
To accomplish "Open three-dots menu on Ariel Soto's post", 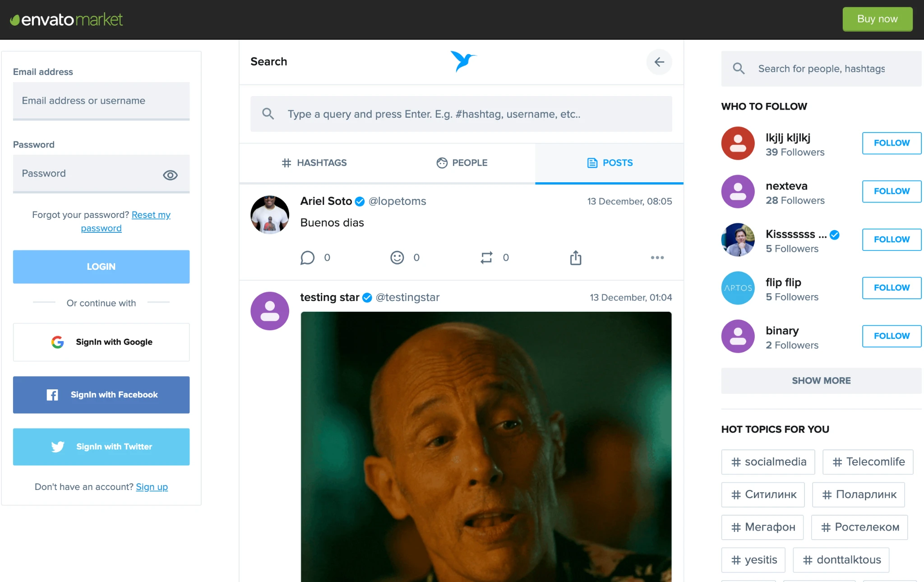I will pyautogui.click(x=657, y=258).
